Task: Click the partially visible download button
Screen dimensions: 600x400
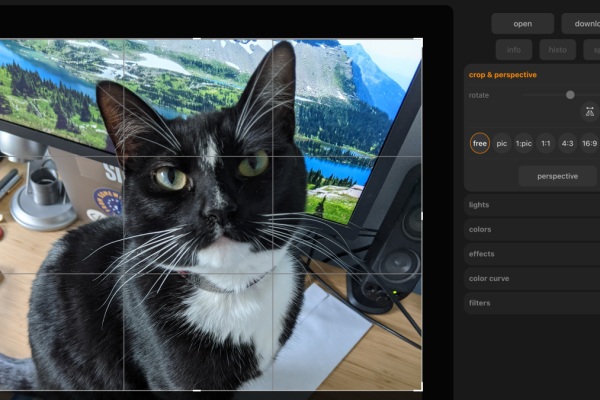Action: (581, 24)
